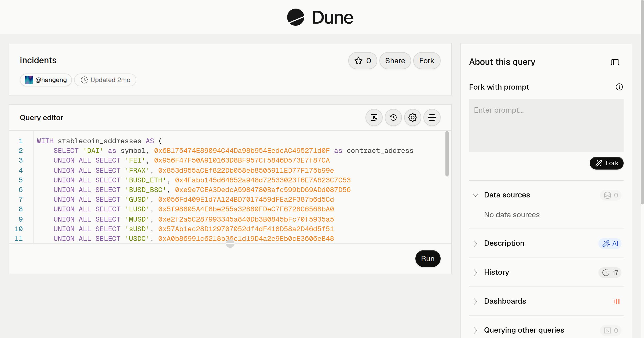644x338 pixels.
Task: Toggle the editor layout collapse icon
Action: click(x=432, y=117)
